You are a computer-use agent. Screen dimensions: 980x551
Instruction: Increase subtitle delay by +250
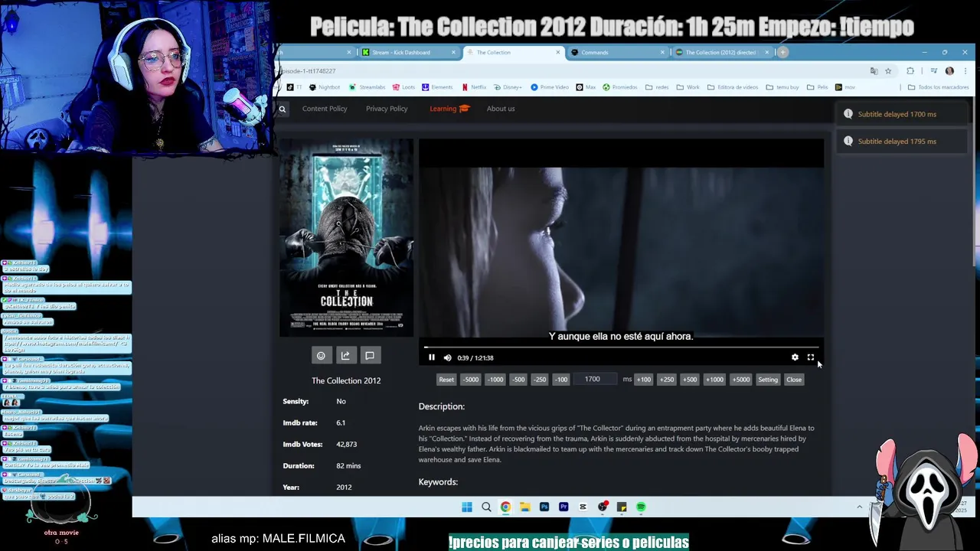666,380
